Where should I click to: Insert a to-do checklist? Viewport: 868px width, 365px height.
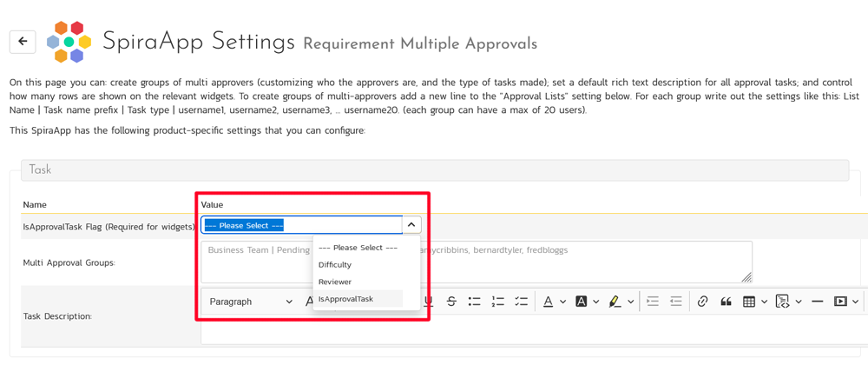tap(522, 302)
